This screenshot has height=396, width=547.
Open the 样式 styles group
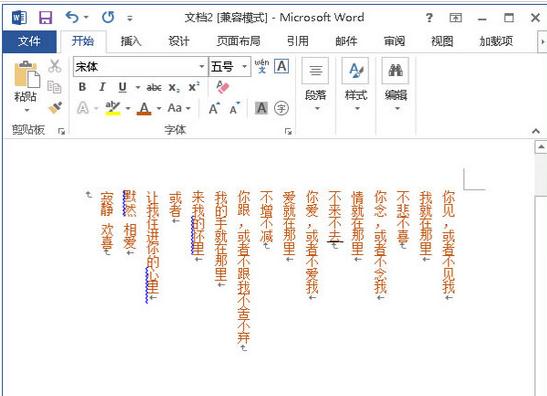coord(356,85)
